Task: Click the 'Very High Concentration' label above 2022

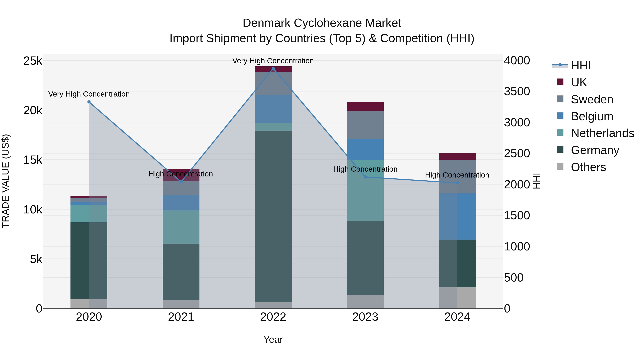Action: (x=273, y=61)
